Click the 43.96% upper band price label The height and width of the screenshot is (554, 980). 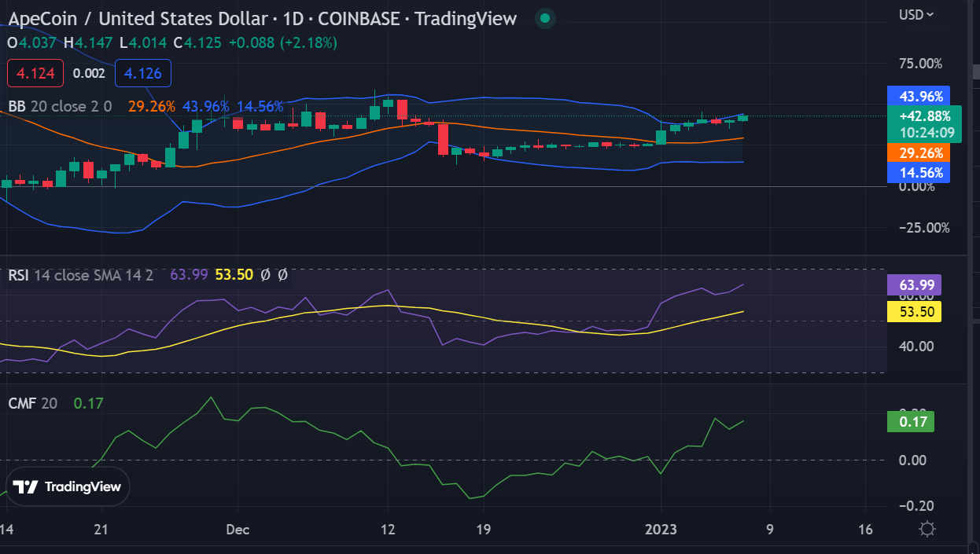click(x=918, y=97)
